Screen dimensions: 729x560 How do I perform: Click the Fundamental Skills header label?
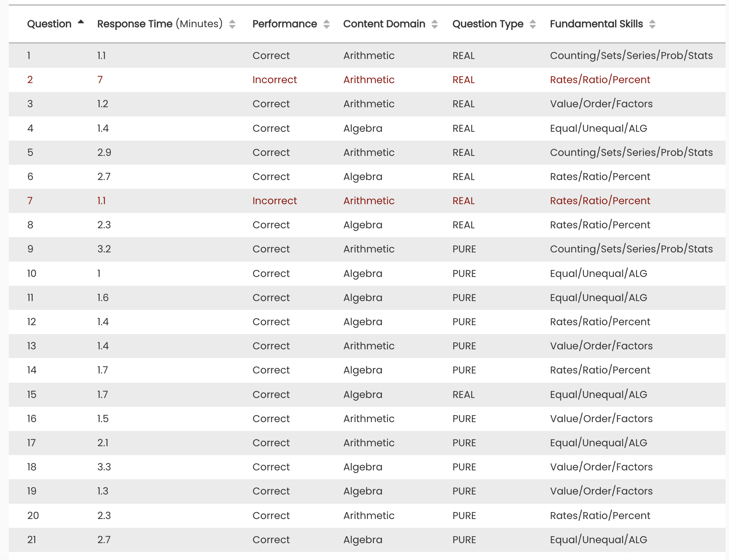596,24
